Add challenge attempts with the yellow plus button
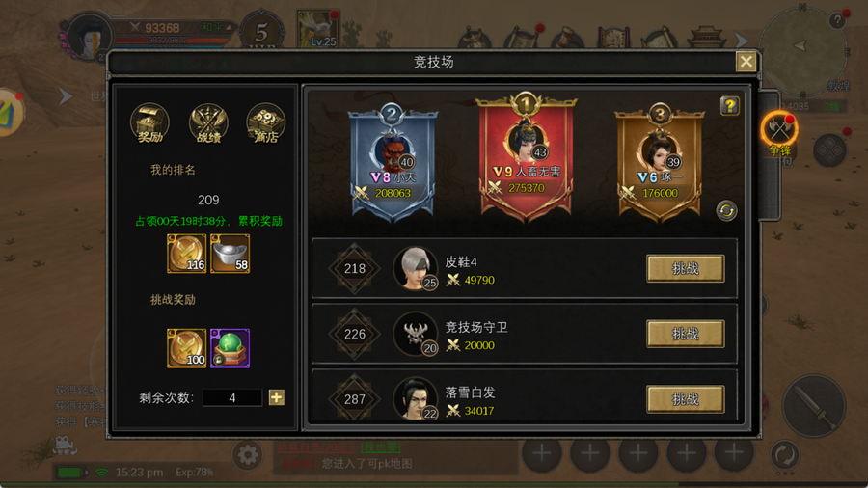 coord(276,397)
